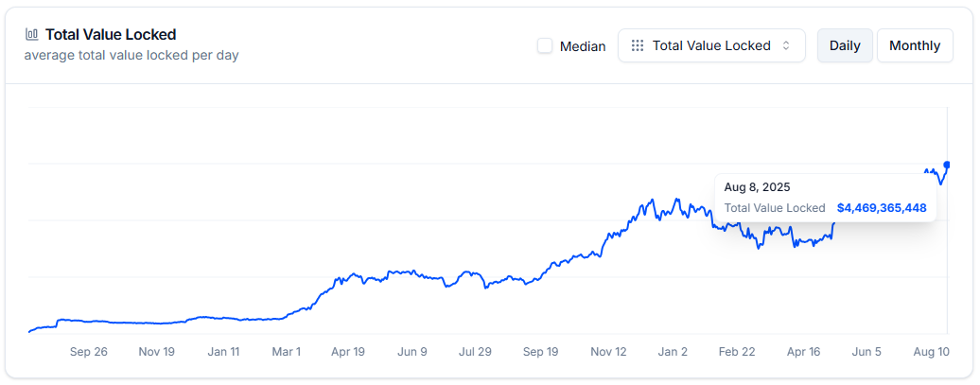The image size is (980, 385).
Task: Click the grid icon in metric dropdown
Action: coord(638,45)
